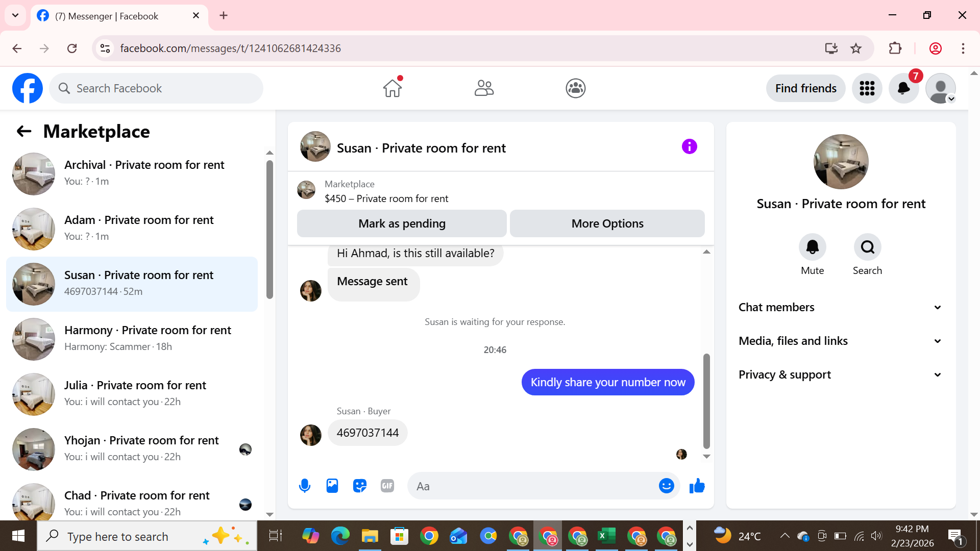The height and width of the screenshot is (551, 980).
Task: Click the voice clip microphone icon
Action: point(305,486)
